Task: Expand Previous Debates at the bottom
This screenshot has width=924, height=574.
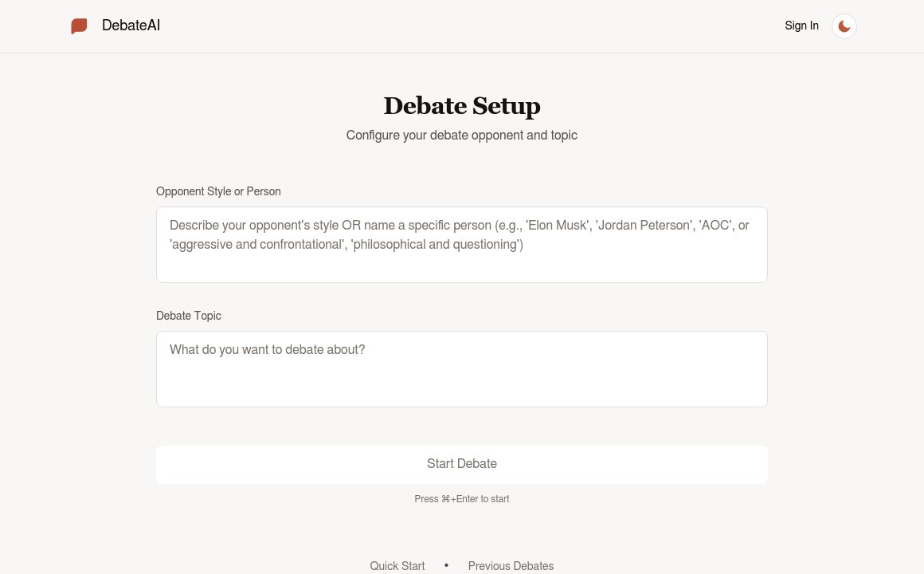Action: (x=511, y=566)
